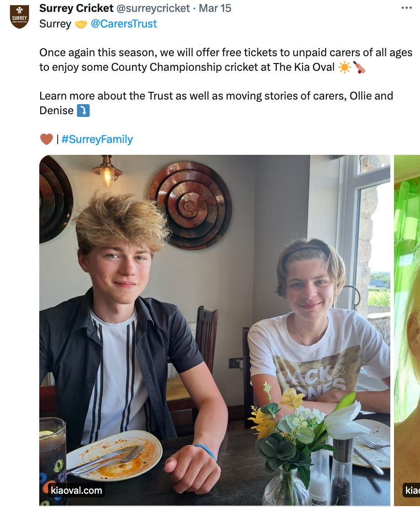Click the handshake emoji after Surrey
The image size is (420, 507).
(81, 24)
